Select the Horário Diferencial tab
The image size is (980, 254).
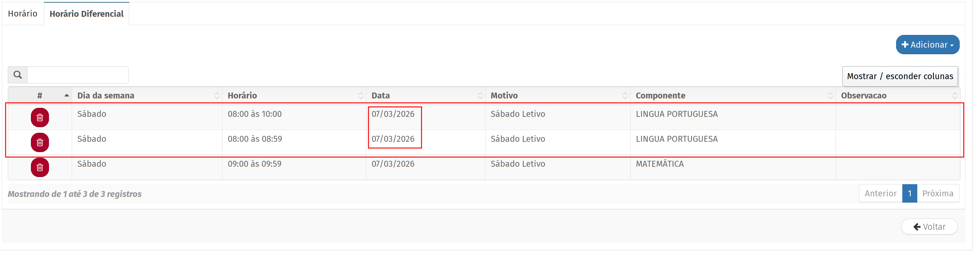click(86, 14)
